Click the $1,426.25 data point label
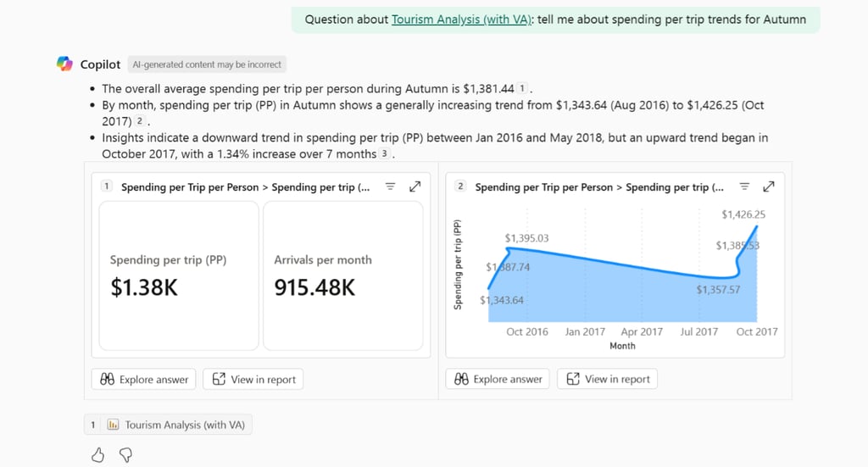The height and width of the screenshot is (467, 868). 743,214
